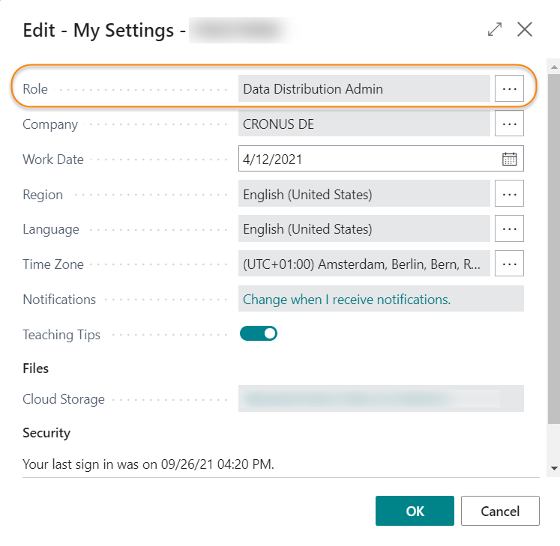Open the Work Date calendar picker
Screen dimensions: 560x546
pos(509,159)
